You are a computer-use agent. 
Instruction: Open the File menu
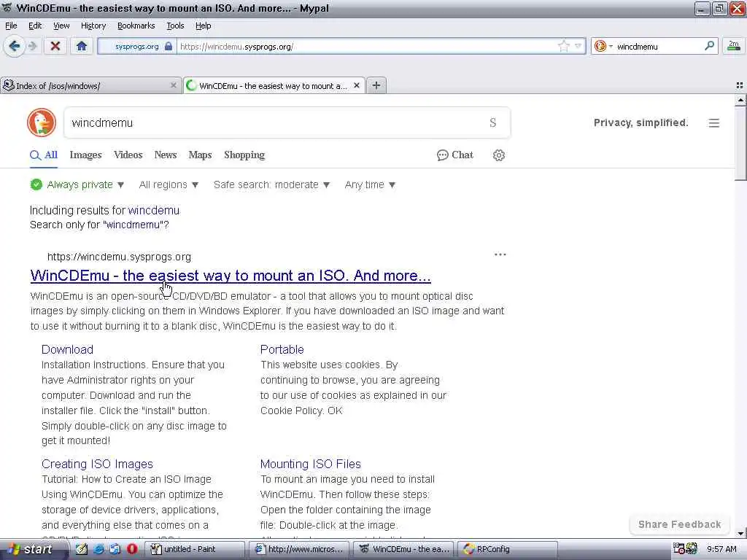click(11, 26)
